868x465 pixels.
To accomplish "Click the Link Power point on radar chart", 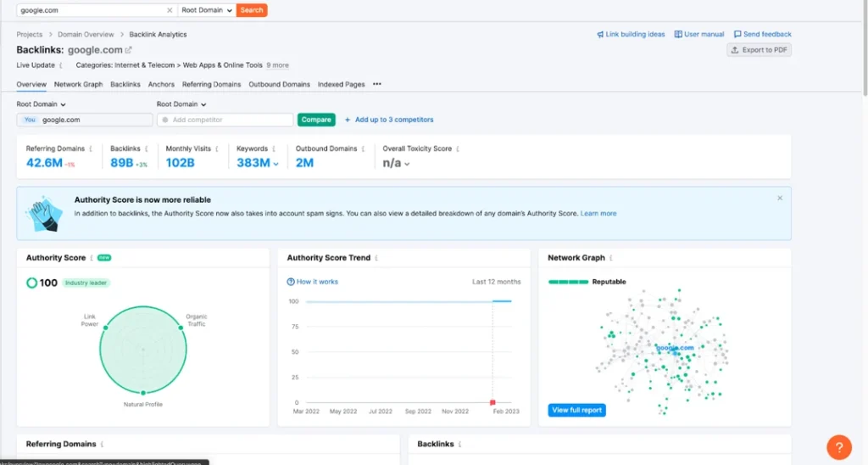I will [106, 328].
